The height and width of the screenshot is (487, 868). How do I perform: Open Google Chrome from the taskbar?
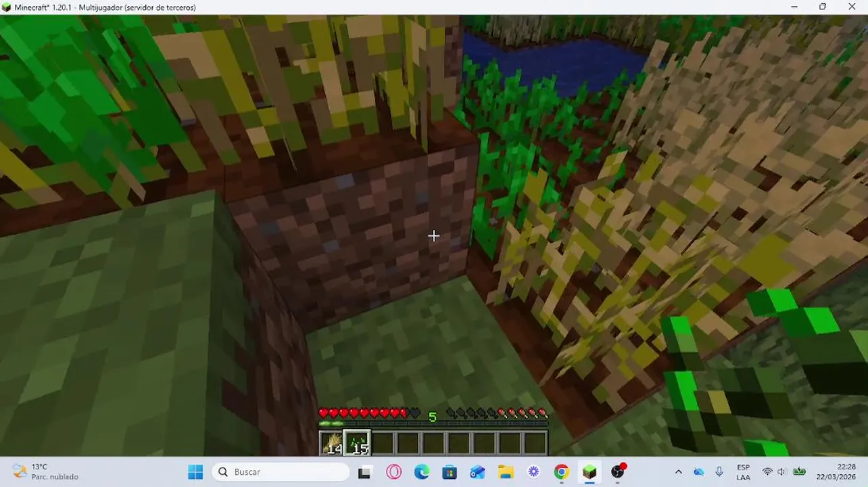562,471
